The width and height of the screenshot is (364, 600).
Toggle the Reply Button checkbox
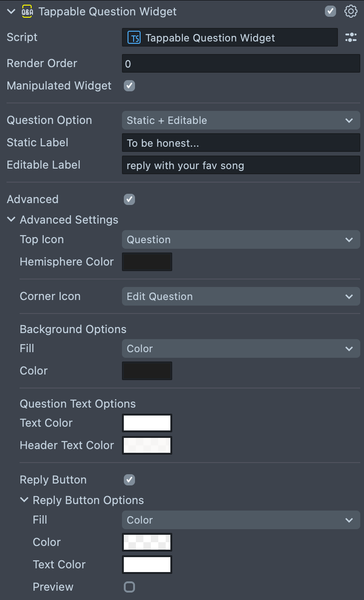(129, 480)
